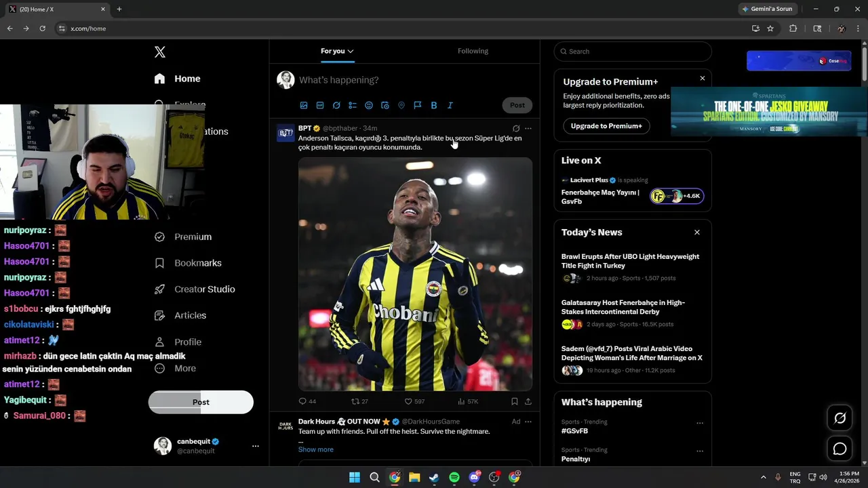The width and height of the screenshot is (868, 488).
Task: Open the Windows Start menu
Action: point(355,477)
